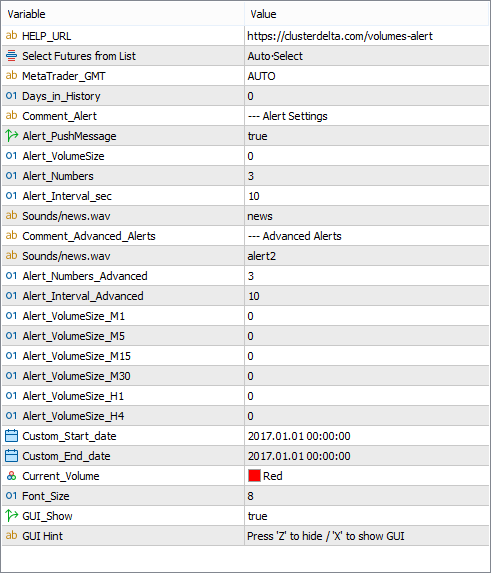Select the GUI Hint text value
Image resolution: width=491 pixels, height=573 pixels.
(326, 536)
